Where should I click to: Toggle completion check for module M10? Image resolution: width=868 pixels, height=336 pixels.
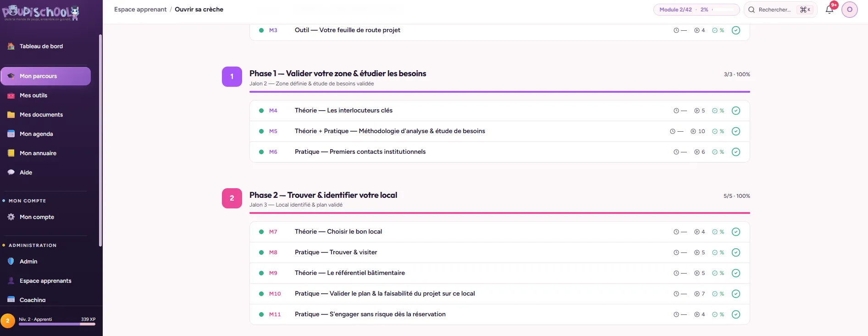click(736, 294)
